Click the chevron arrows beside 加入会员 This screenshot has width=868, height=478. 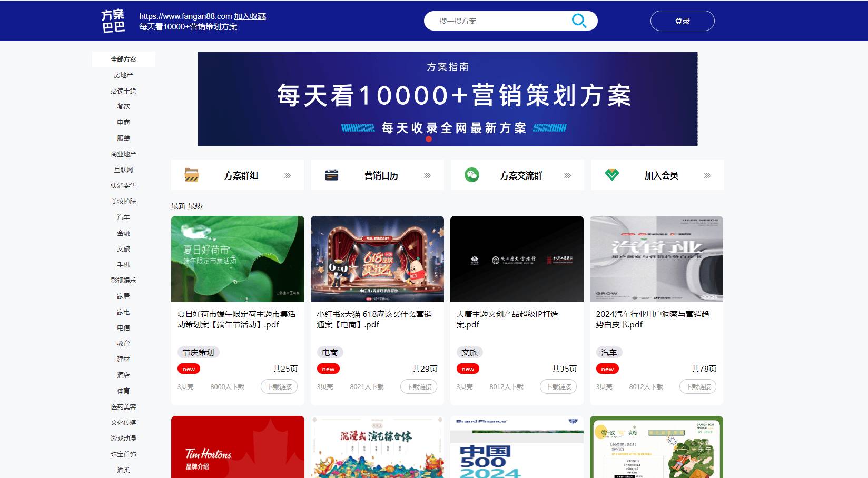click(707, 175)
